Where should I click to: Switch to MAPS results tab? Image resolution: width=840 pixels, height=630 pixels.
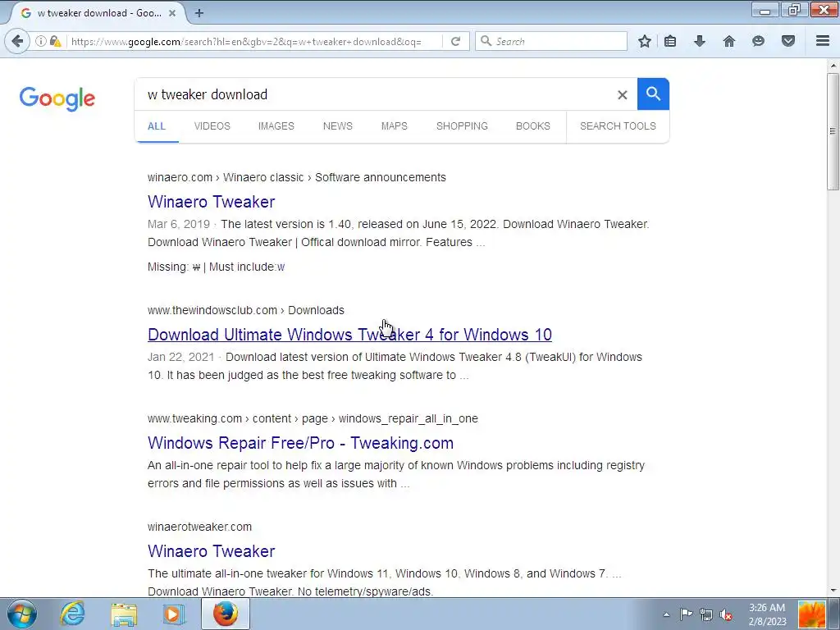click(x=395, y=126)
